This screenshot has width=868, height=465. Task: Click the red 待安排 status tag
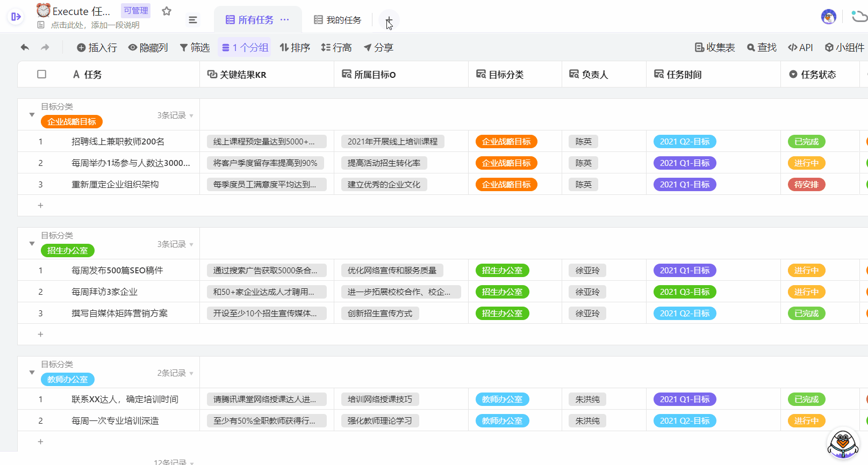click(806, 185)
